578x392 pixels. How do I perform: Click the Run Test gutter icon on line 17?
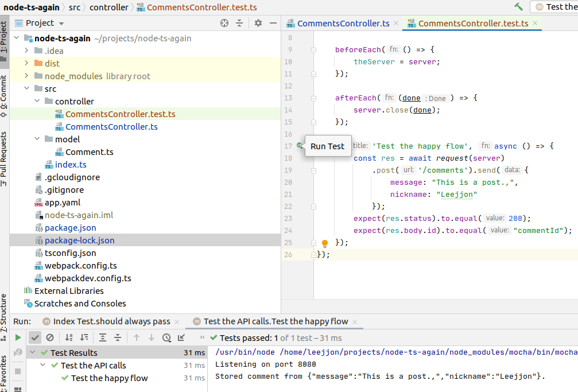click(300, 146)
